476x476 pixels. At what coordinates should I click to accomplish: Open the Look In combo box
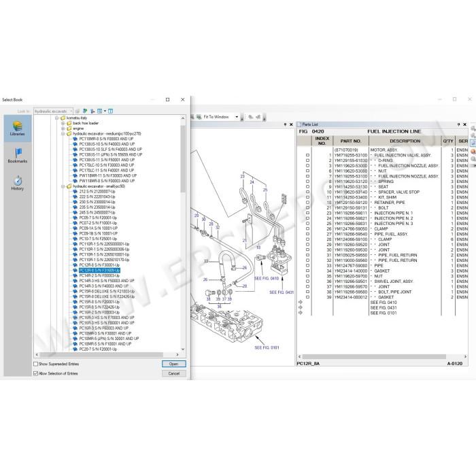pyautogui.click(x=53, y=111)
